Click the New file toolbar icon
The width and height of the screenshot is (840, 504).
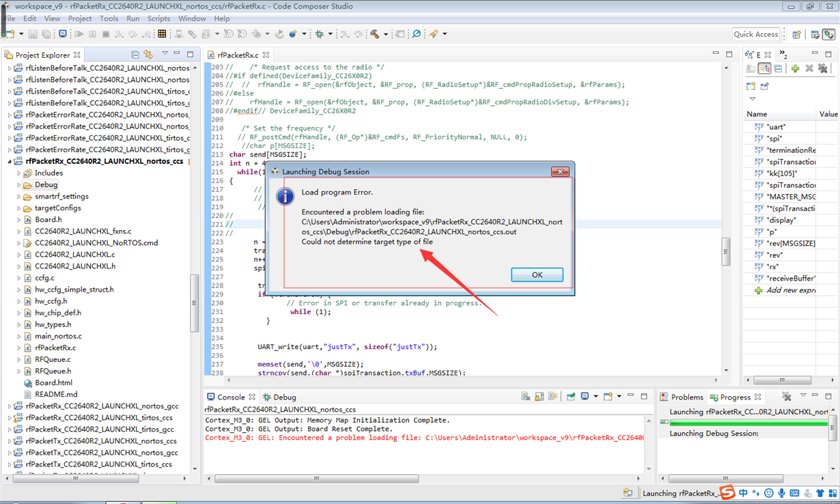10,34
